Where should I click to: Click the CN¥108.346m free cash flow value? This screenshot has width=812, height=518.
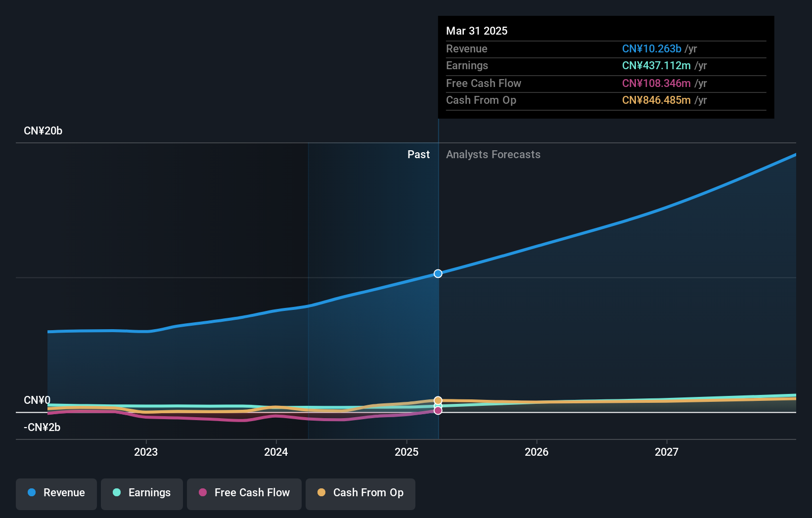click(x=656, y=83)
